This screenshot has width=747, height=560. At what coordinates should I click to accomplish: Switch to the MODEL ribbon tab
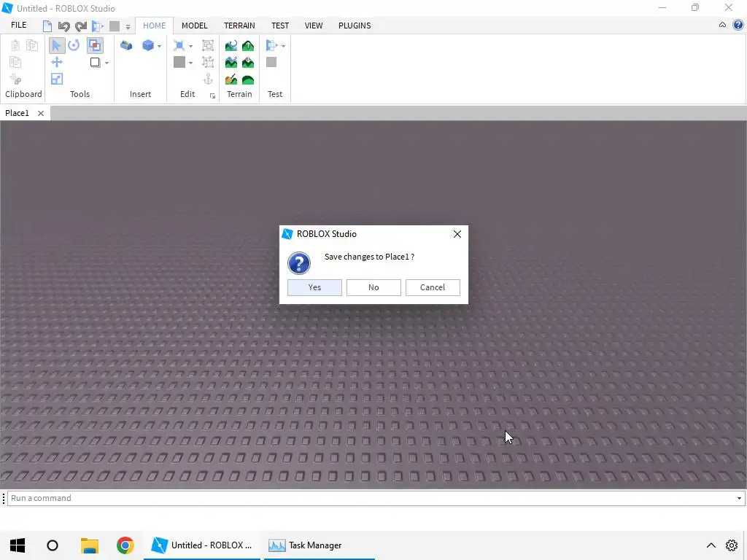pos(194,26)
